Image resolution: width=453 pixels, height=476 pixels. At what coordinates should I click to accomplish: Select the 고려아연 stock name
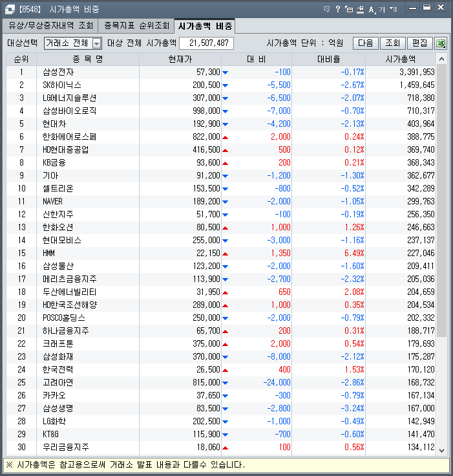58,382
